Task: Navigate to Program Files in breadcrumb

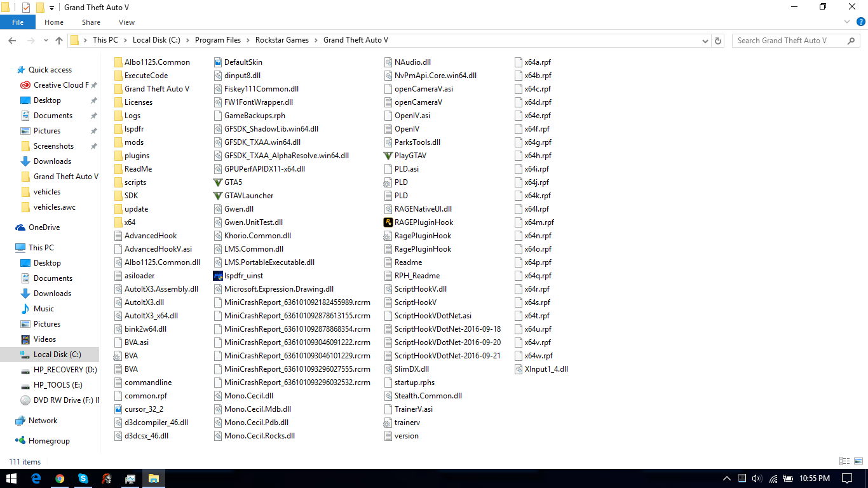Action: pyautogui.click(x=218, y=40)
